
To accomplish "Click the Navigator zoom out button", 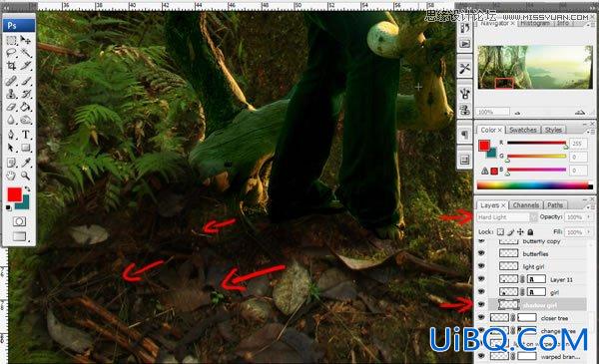I will coord(518,113).
